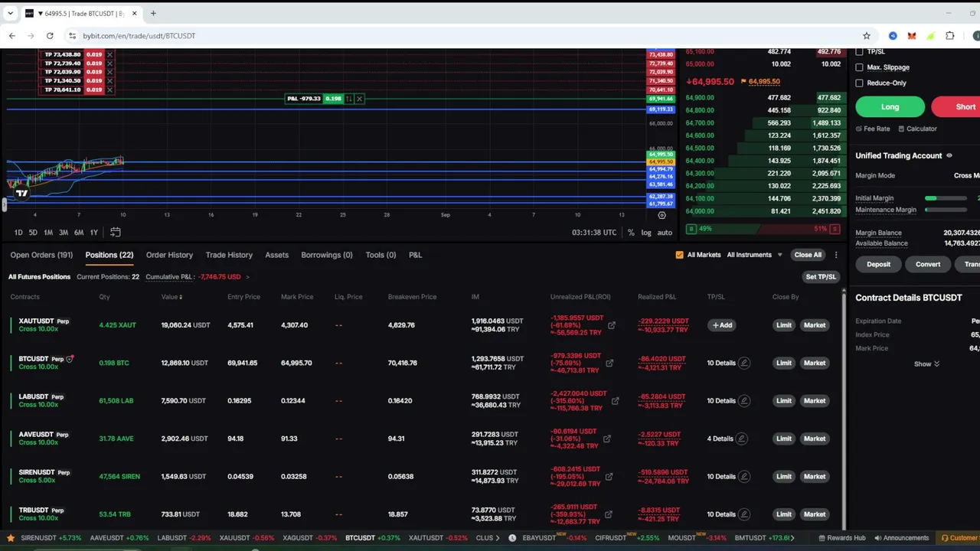This screenshot has height=551, width=980.
Task: Toggle the chart percent scale
Action: tap(631, 233)
